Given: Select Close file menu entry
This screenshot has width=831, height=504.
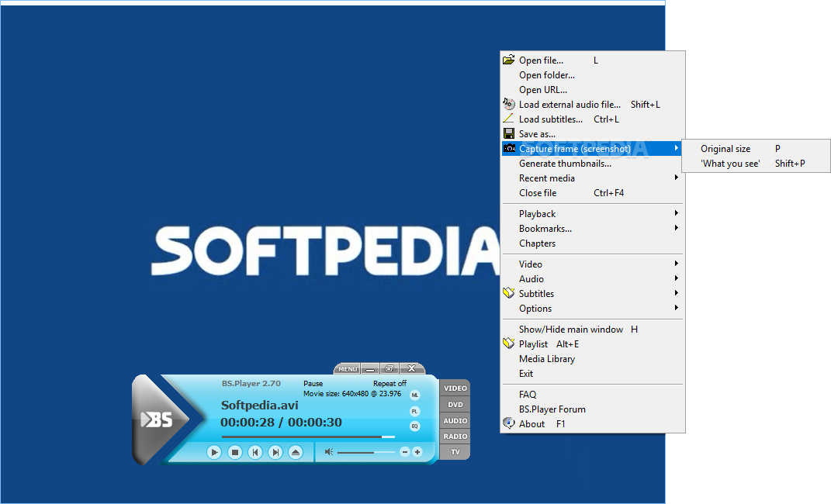Looking at the screenshot, I should tap(593, 193).
